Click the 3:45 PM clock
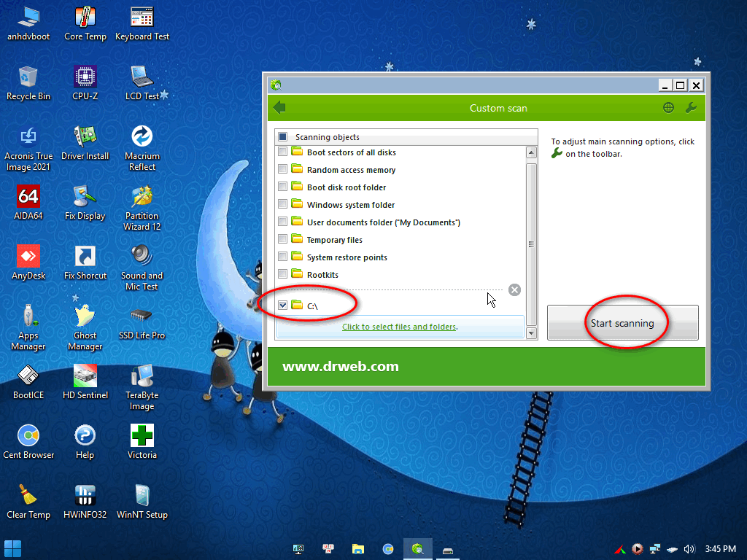The width and height of the screenshot is (747, 560). (721, 549)
